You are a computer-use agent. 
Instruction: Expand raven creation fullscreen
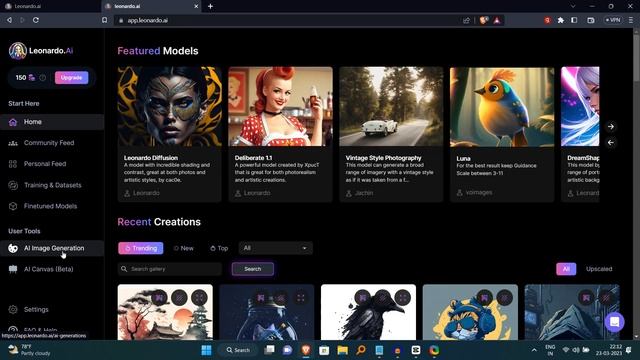[x=402, y=298]
